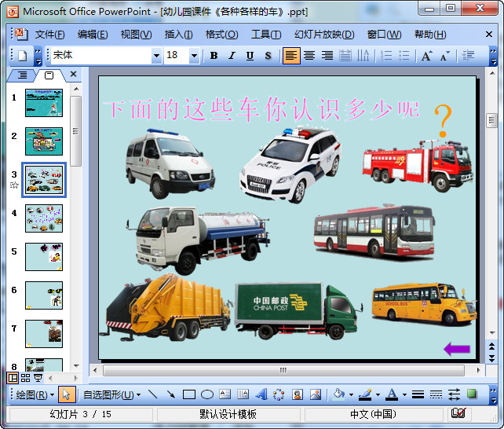Click Distributed alignment icon
Image resolution: width=504 pixels, height=429 pixels.
pyautogui.click(x=345, y=56)
